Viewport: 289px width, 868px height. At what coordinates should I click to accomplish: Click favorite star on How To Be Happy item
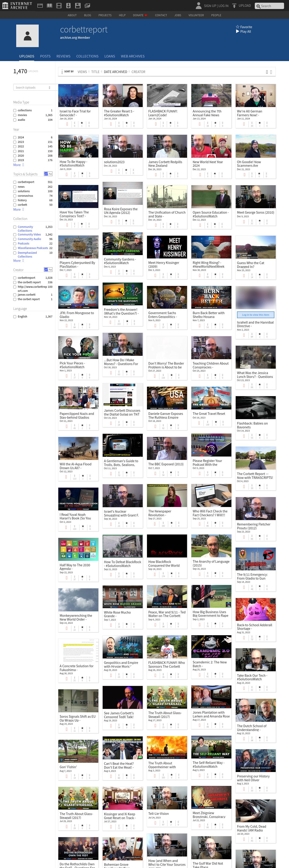click(82, 174)
